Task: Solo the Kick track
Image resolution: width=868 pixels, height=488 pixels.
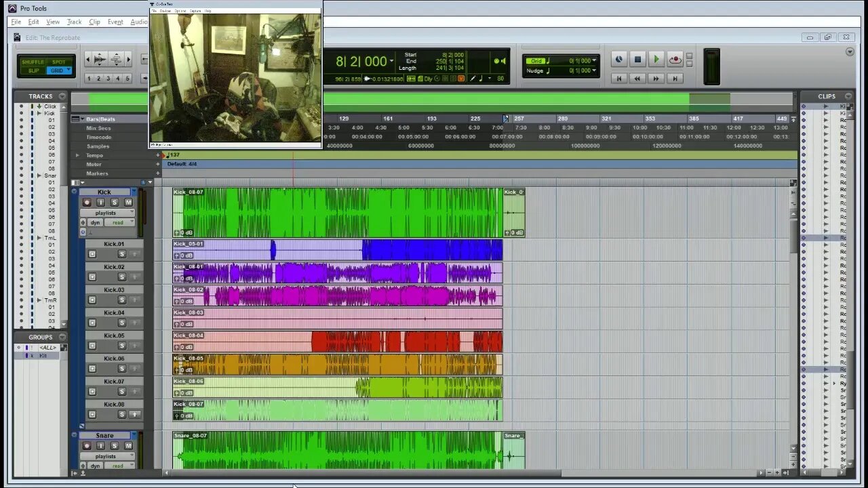Action: click(x=114, y=202)
